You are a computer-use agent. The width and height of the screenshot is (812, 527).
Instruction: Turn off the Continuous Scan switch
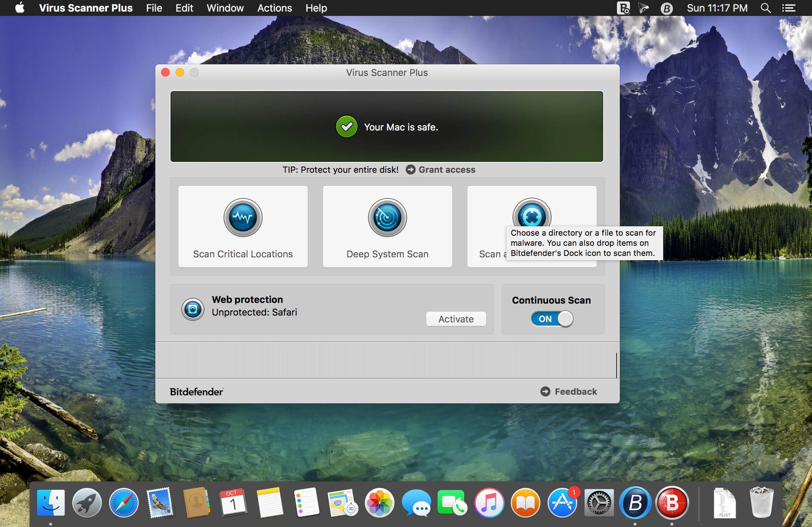(552, 319)
